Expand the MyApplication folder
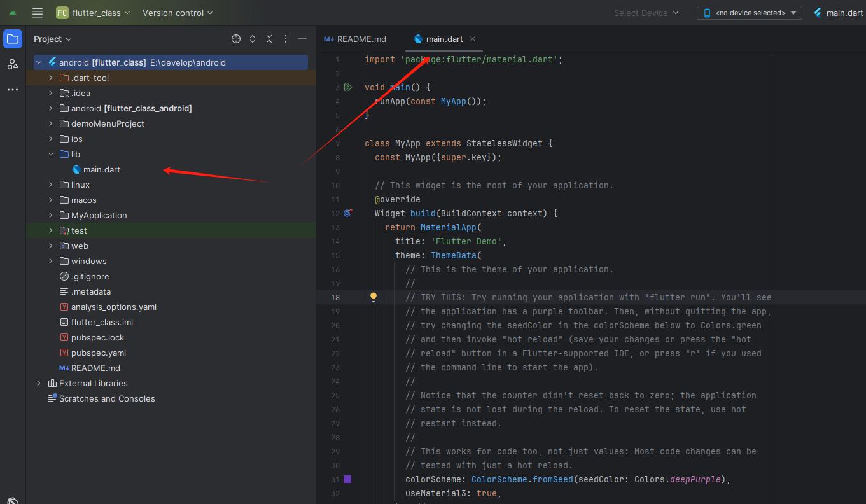 click(51, 215)
